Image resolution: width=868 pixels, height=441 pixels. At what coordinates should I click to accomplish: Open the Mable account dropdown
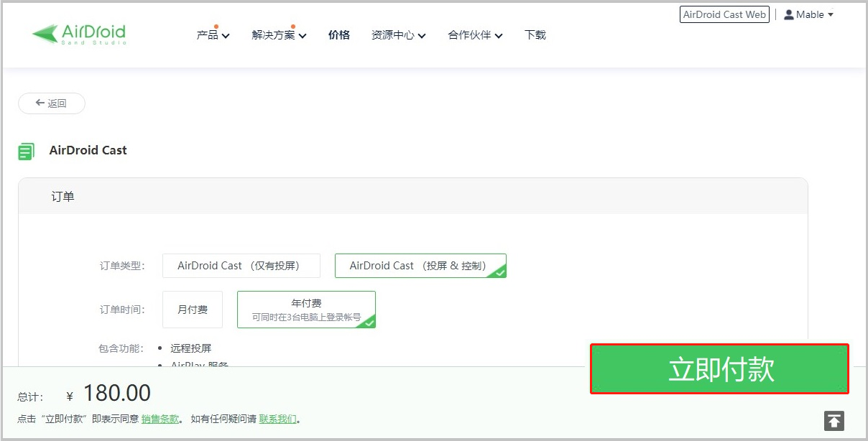coord(808,14)
